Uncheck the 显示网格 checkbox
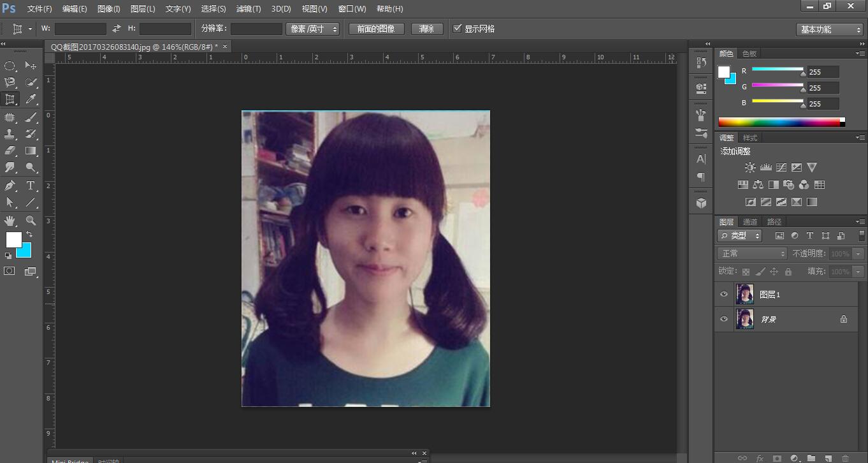This screenshot has height=463, width=868. [x=457, y=29]
